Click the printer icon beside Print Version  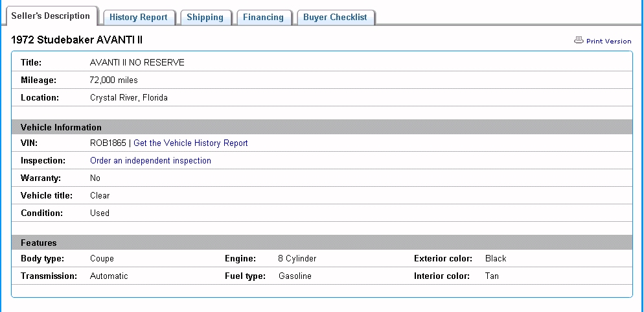(x=579, y=40)
